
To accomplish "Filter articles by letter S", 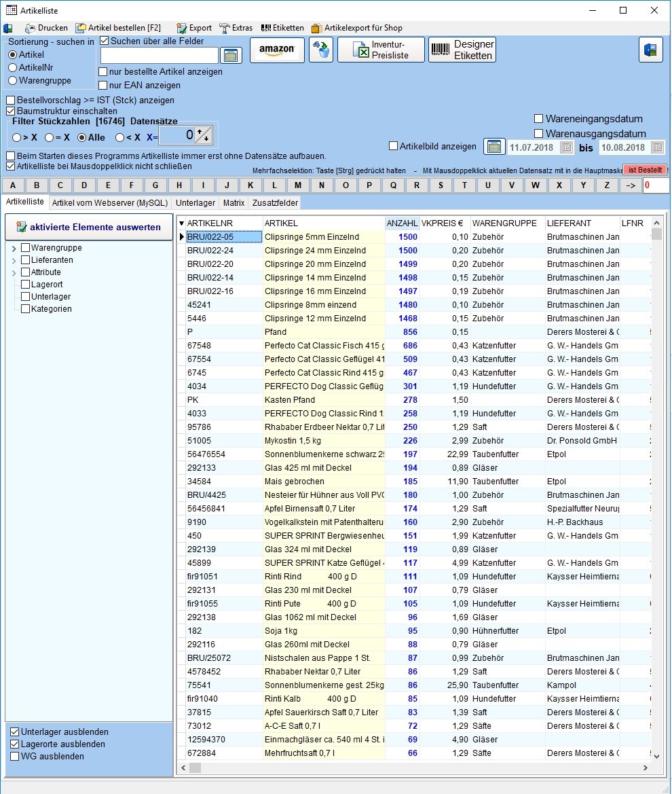I will coord(441,185).
